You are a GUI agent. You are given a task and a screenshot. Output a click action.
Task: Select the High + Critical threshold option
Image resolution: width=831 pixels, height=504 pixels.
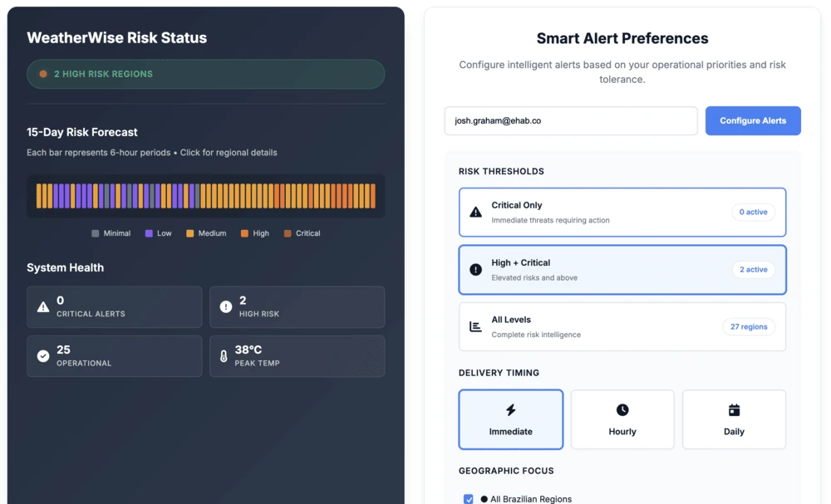[x=622, y=270]
